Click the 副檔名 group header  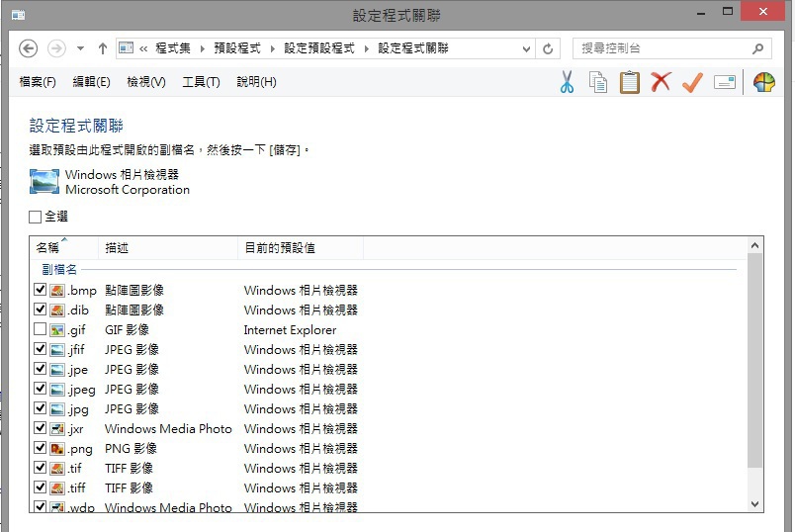click(58, 270)
